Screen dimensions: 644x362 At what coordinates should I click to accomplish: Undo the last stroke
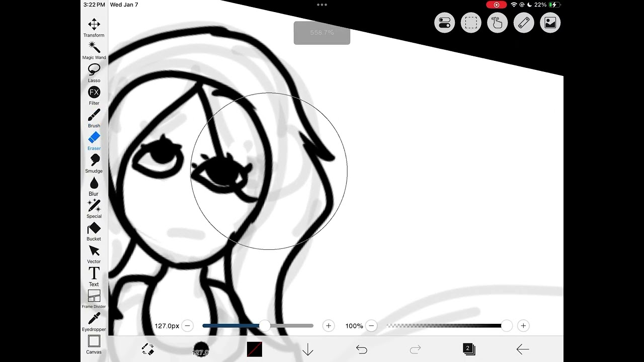pyautogui.click(x=362, y=349)
